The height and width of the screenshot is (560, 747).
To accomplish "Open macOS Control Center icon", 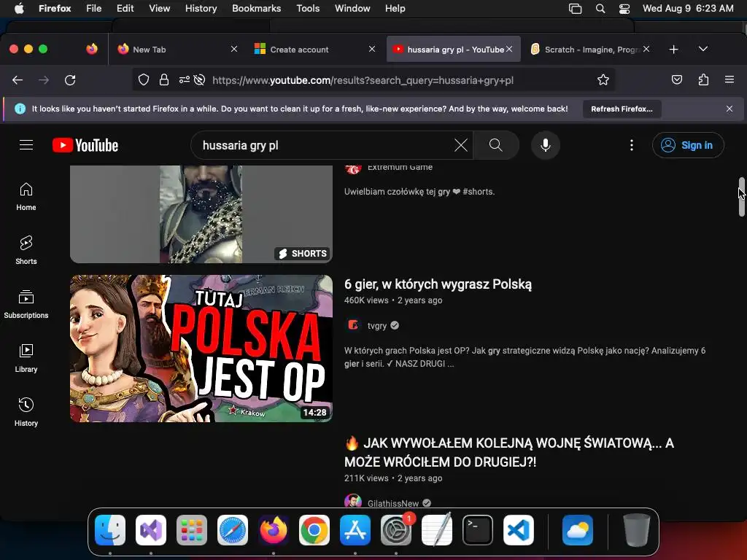I will [x=624, y=8].
